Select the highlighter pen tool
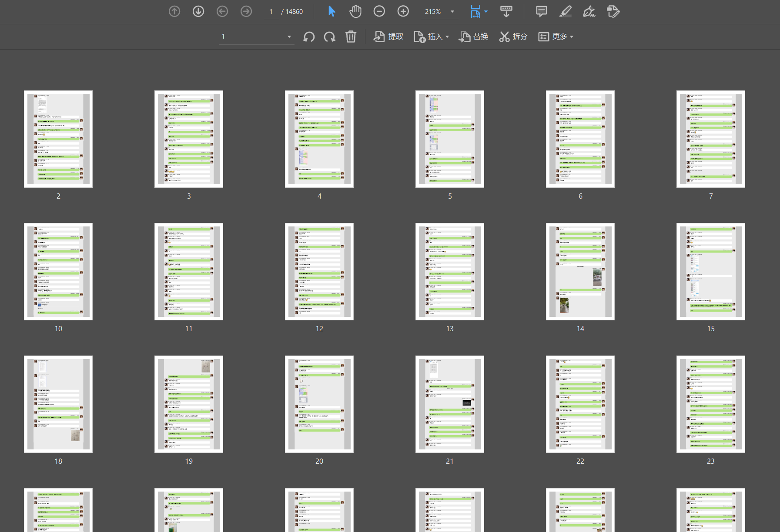Image resolution: width=780 pixels, height=532 pixels. coord(565,12)
